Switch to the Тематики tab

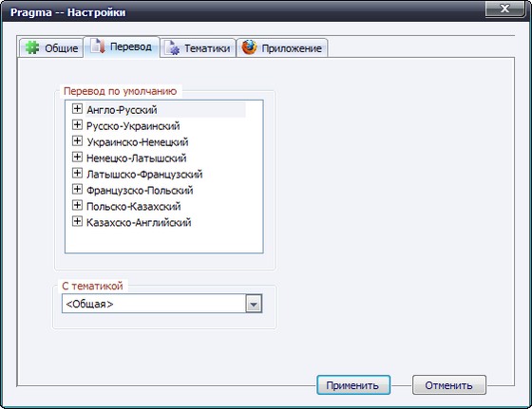(x=198, y=47)
